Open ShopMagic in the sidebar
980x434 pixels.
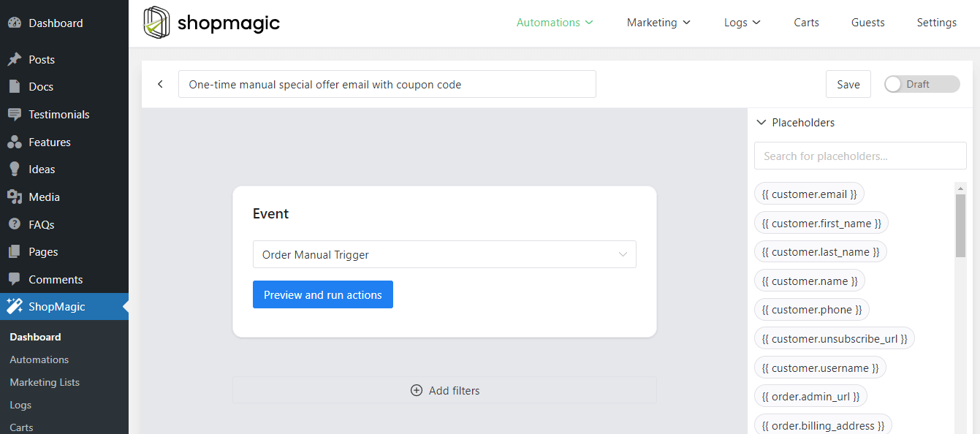coord(64,307)
